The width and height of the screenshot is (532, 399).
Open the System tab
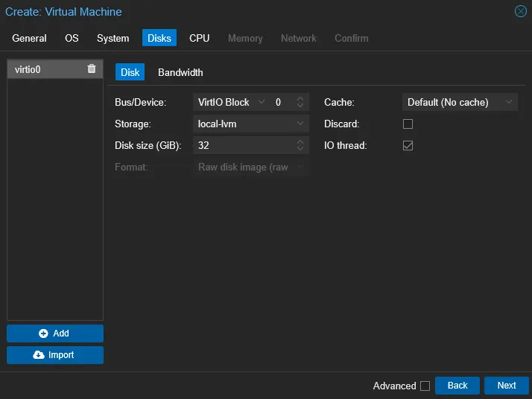(x=113, y=38)
